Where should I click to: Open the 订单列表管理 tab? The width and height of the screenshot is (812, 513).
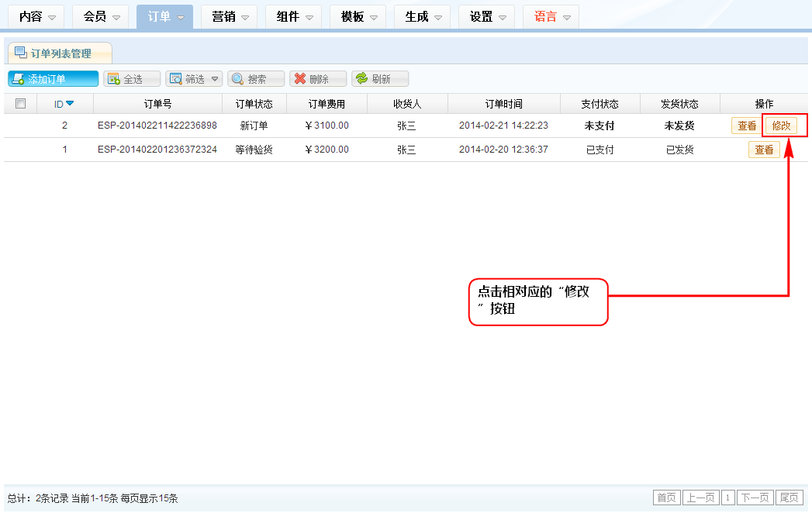point(60,53)
